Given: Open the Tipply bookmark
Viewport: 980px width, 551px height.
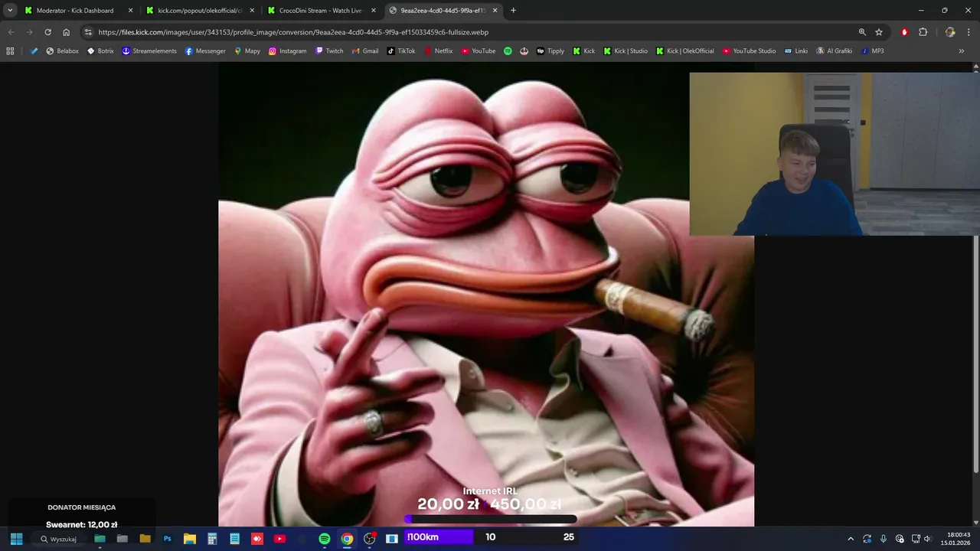Looking at the screenshot, I should tap(550, 51).
